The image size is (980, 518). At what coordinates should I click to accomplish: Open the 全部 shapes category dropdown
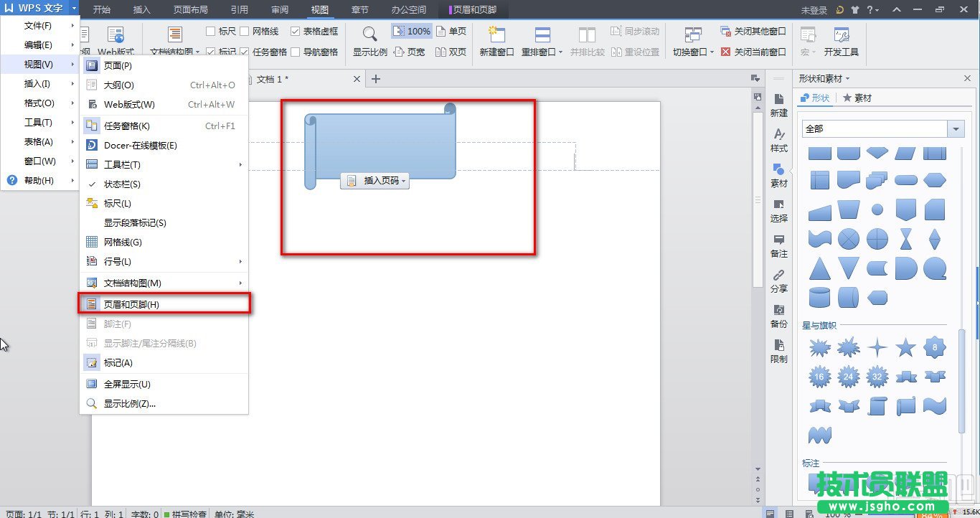tap(955, 128)
